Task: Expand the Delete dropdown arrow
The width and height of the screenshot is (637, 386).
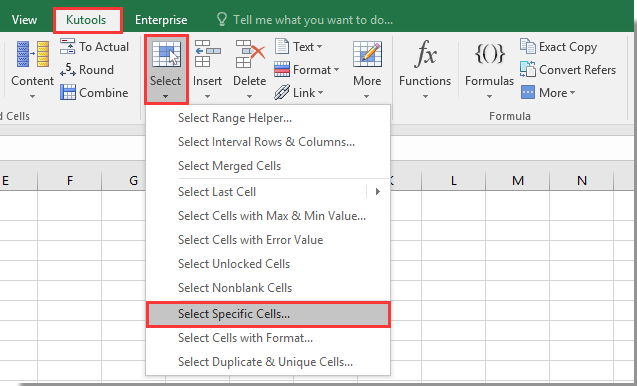Action: tap(249, 97)
